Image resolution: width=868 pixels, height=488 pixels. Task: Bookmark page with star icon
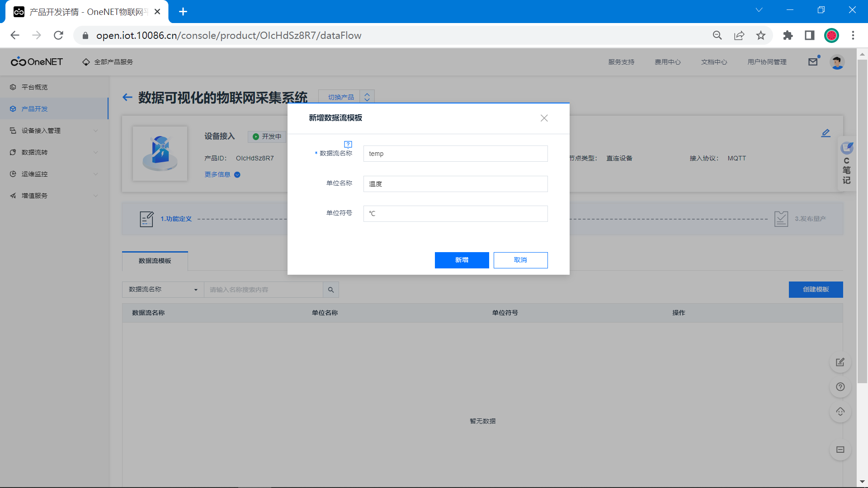tap(761, 35)
